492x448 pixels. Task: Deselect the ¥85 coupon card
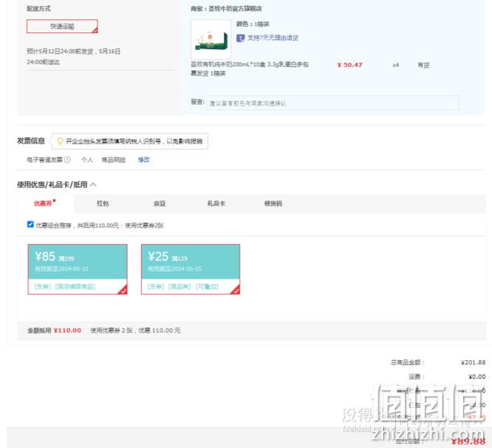pyautogui.click(x=77, y=269)
